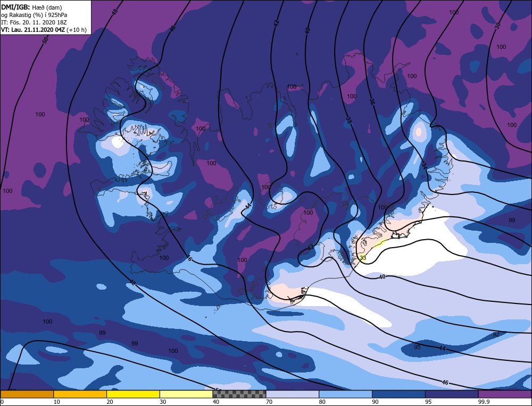Click the orange 10–20 legend swatch
Image resolution: width=532 pixels, height=406 pixels.
point(80,394)
